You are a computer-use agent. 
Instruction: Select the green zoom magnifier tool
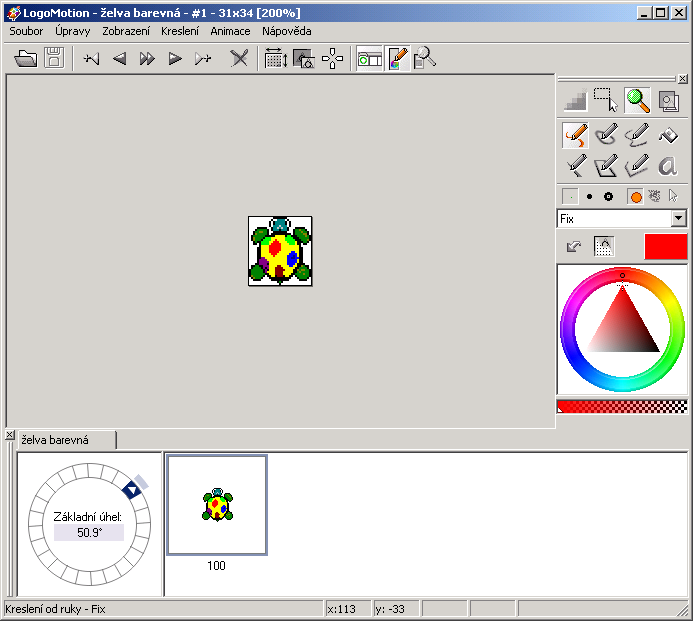[x=637, y=100]
